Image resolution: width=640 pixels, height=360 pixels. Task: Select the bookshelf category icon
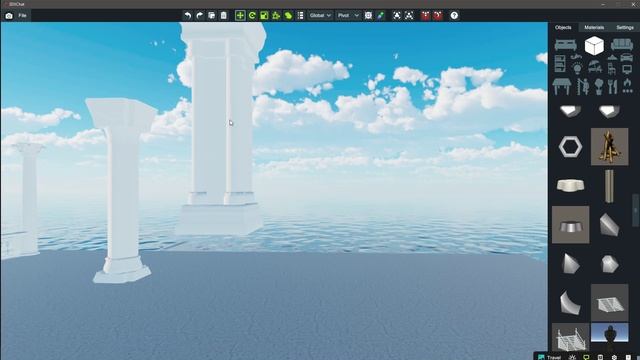(560, 64)
